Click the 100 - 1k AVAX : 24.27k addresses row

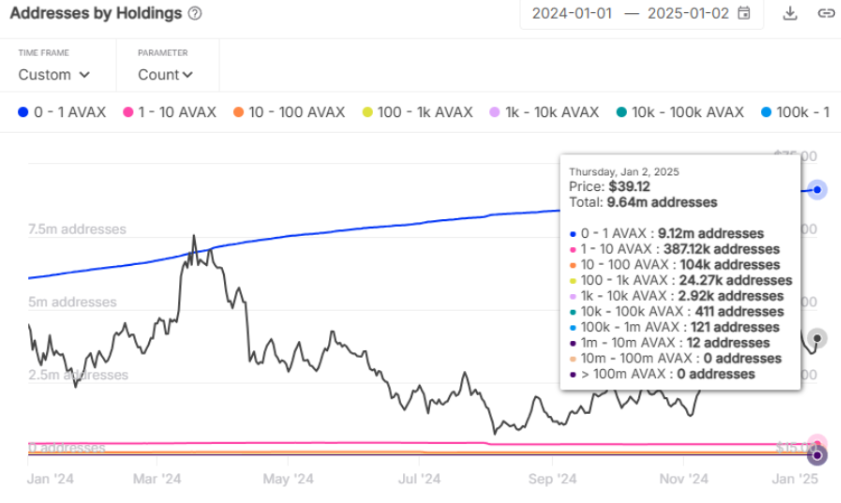click(x=681, y=280)
